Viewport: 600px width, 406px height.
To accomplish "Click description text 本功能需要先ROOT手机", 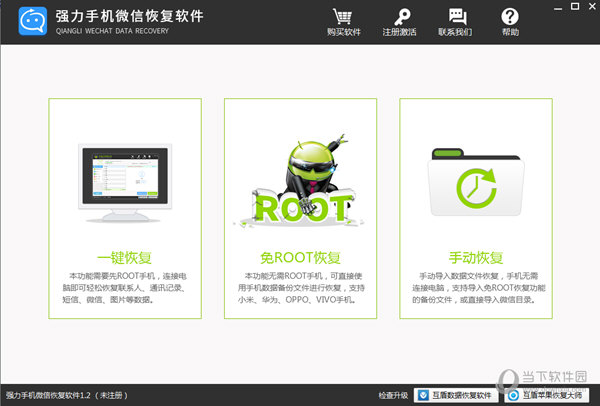I will [x=112, y=276].
